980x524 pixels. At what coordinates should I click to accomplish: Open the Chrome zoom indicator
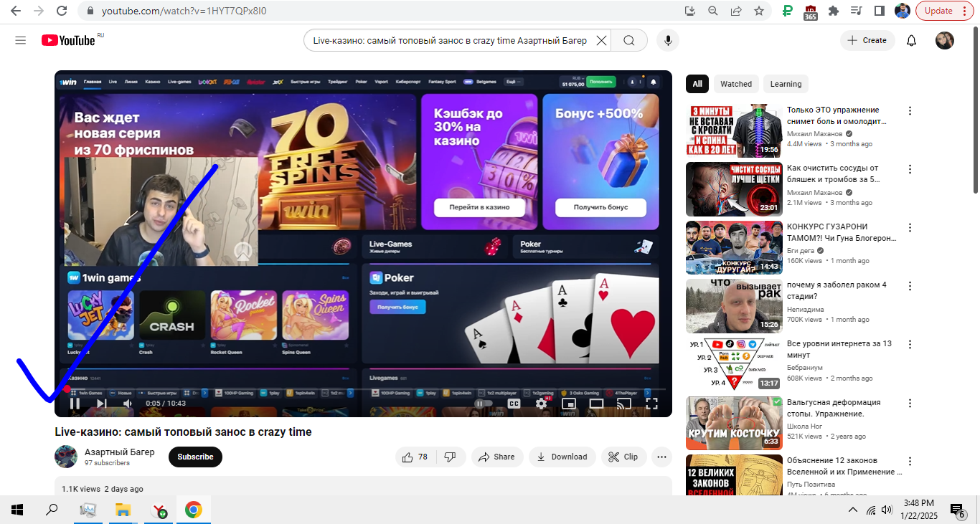pos(713,11)
